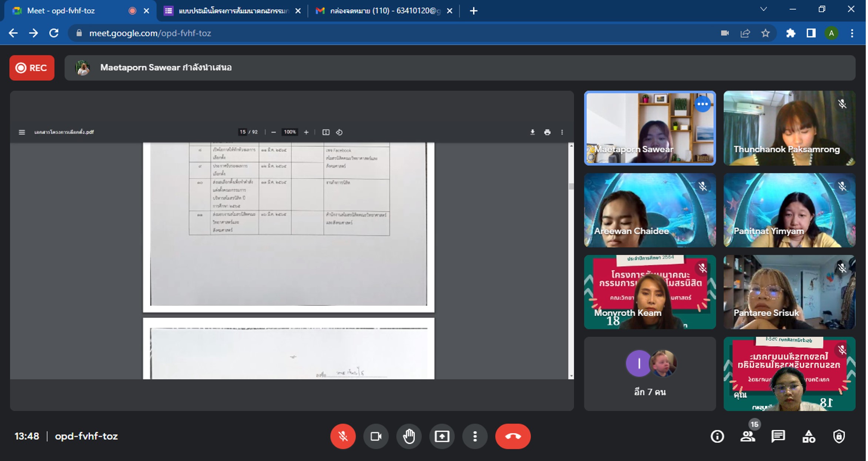Show the participants list
The image size is (868, 461).
pyautogui.click(x=748, y=437)
